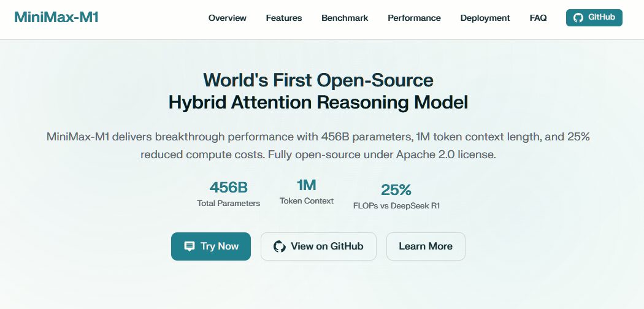Click the Hybrid Attention Reasoning Model headline
The width and height of the screenshot is (644, 309).
(x=318, y=102)
